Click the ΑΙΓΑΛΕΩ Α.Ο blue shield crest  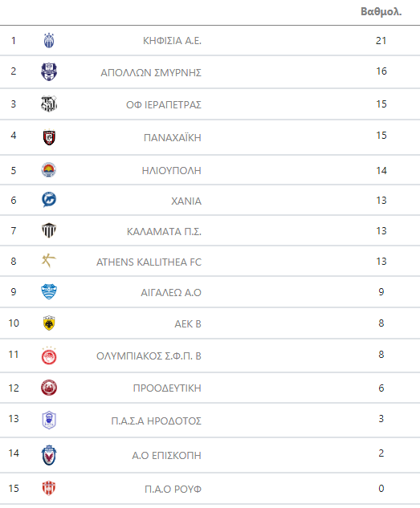49,291
